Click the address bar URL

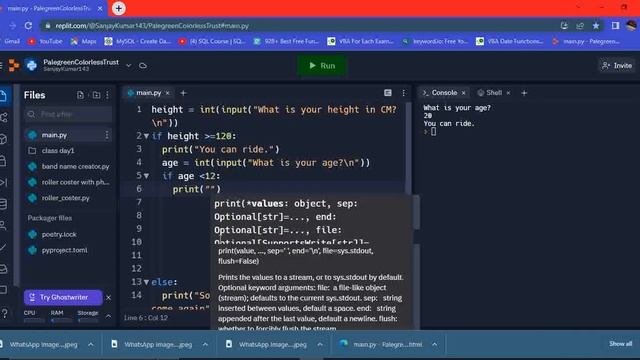[x=152, y=26]
